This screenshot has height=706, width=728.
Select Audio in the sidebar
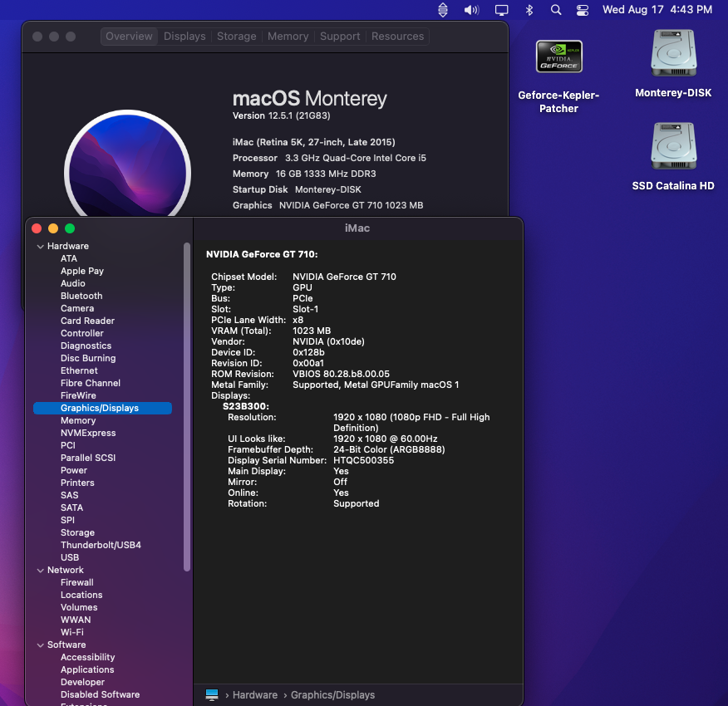click(73, 283)
